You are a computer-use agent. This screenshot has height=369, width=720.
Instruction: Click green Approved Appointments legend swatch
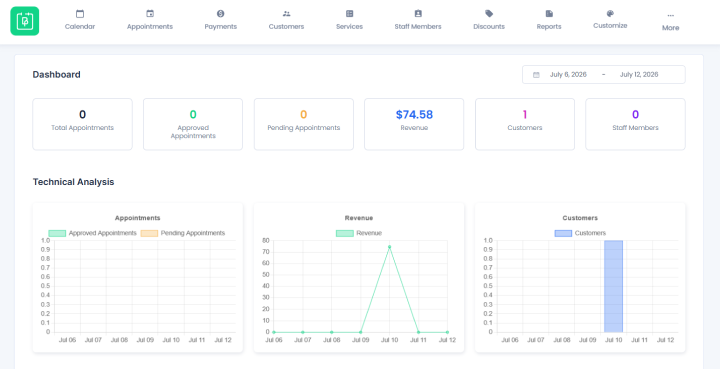57,233
